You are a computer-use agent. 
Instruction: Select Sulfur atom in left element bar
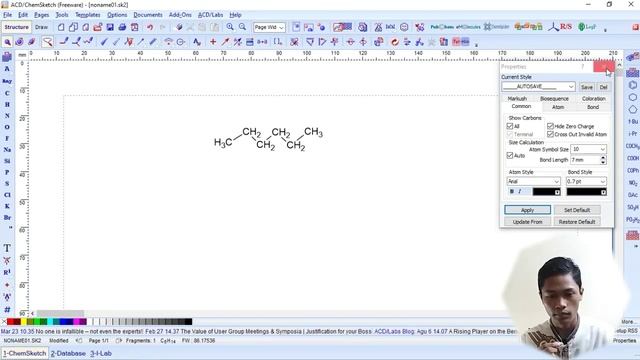click(7, 183)
